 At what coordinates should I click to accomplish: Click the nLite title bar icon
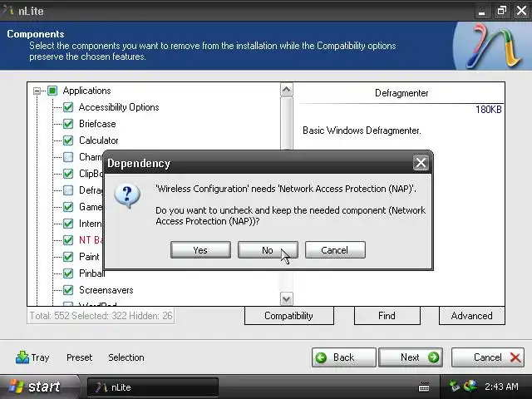click(x=7, y=11)
